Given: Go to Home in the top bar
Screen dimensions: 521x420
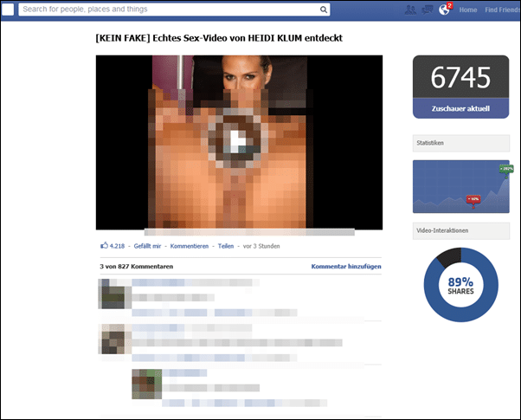Looking at the screenshot, I should tap(468, 10).
